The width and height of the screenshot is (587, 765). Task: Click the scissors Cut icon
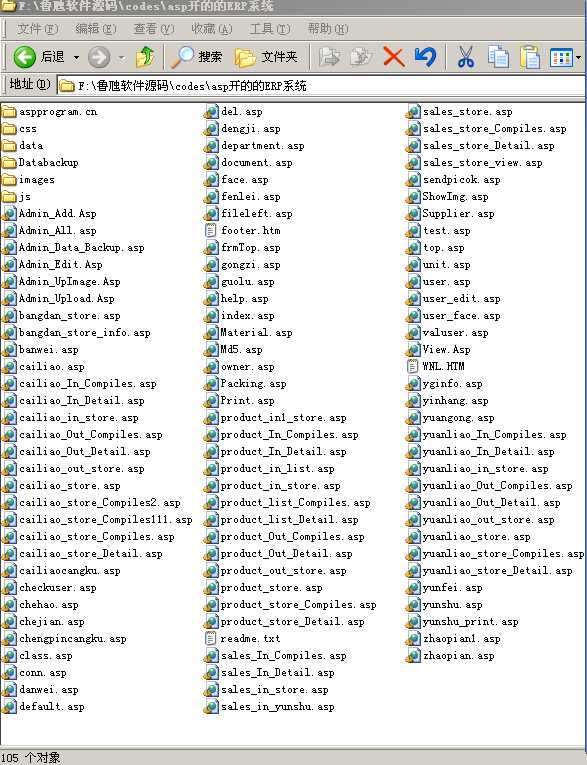click(x=466, y=57)
